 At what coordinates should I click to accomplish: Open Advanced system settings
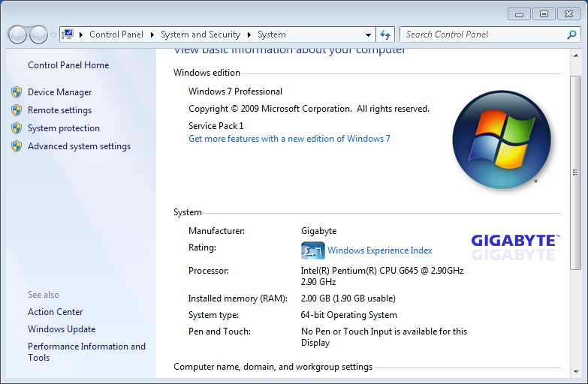(x=79, y=146)
